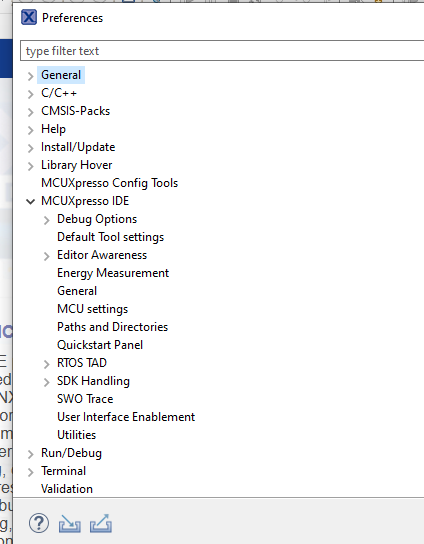The image size is (424, 544).
Task: Expand the top-level General node arrow
Action: (x=31, y=76)
